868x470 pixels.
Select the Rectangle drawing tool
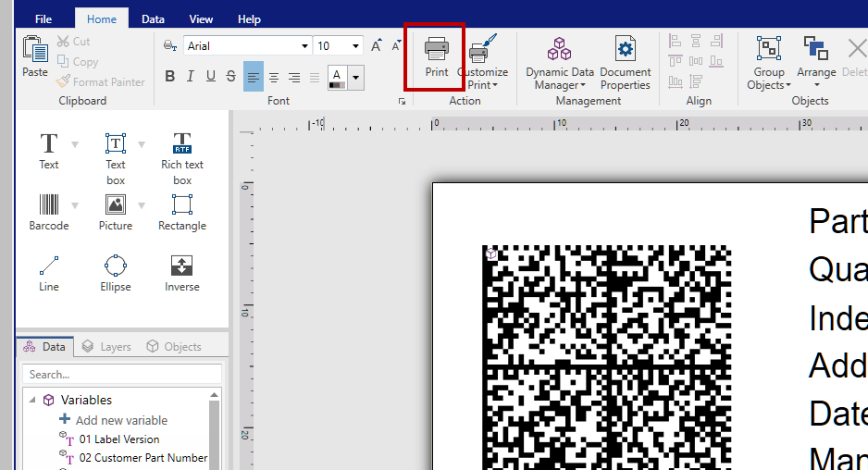[182, 212]
